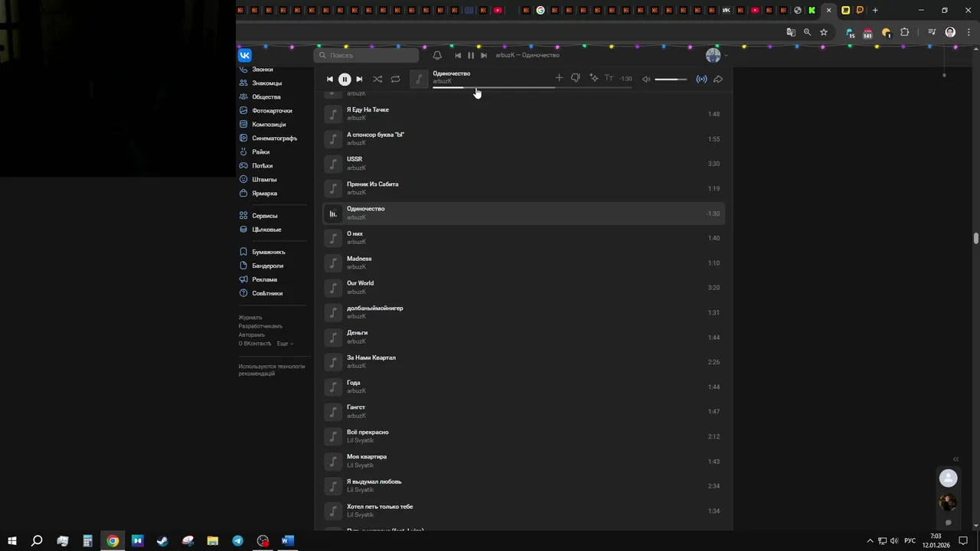
Task: Play the track Деньги
Action: click(x=524, y=337)
